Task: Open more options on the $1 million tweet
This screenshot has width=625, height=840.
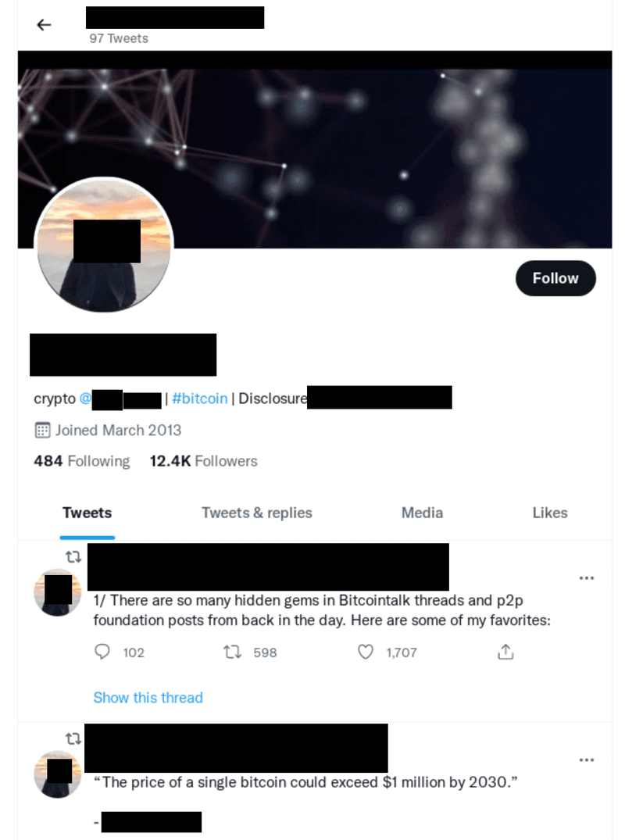Action: pyautogui.click(x=587, y=760)
